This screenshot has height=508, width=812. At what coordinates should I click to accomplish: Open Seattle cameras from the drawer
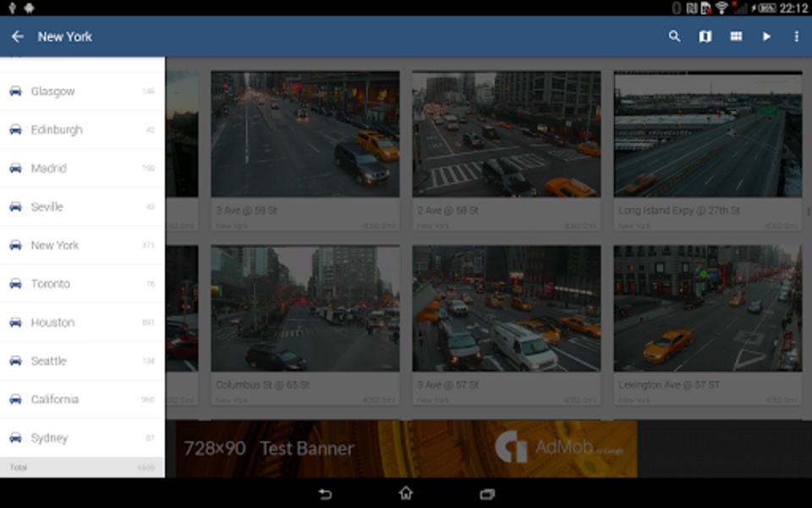[x=82, y=361]
